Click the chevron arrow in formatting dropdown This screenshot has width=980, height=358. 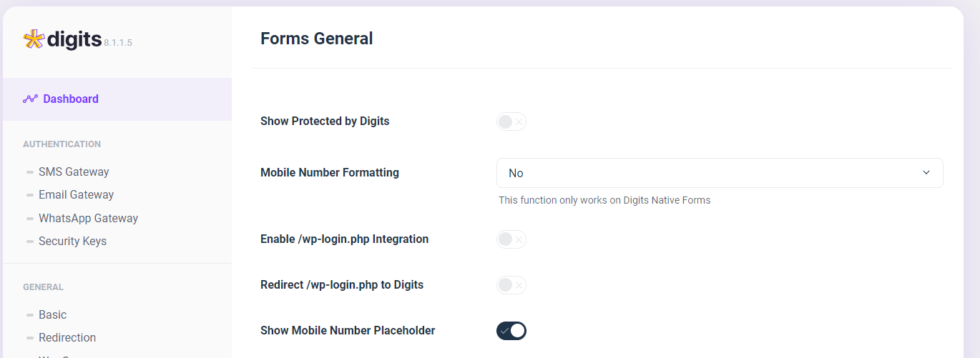click(x=926, y=173)
